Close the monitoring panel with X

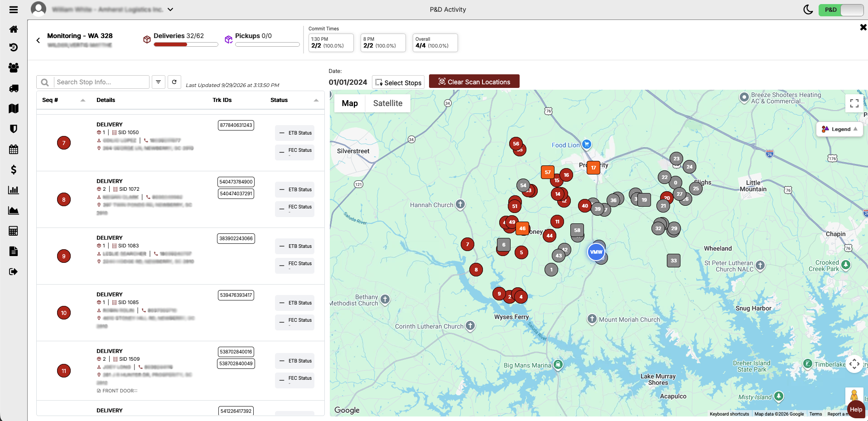tap(863, 27)
